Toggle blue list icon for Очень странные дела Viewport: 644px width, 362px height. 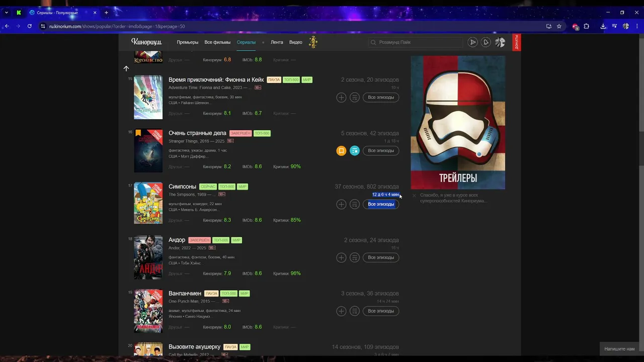pos(355,150)
